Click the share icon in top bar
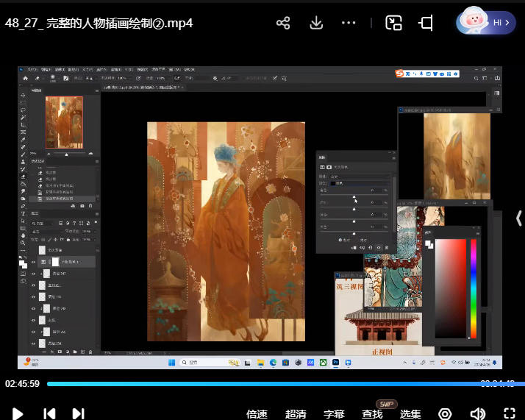Screen dimensions: 525x420 (x=283, y=23)
